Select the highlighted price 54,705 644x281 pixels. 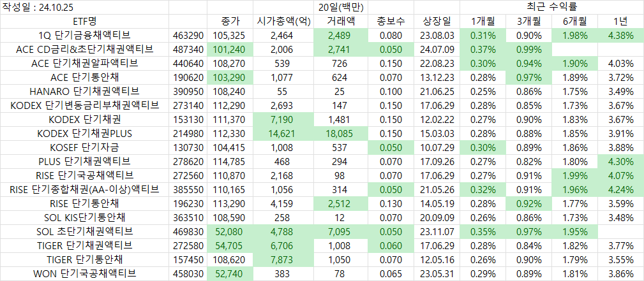(x=230, y=246)
